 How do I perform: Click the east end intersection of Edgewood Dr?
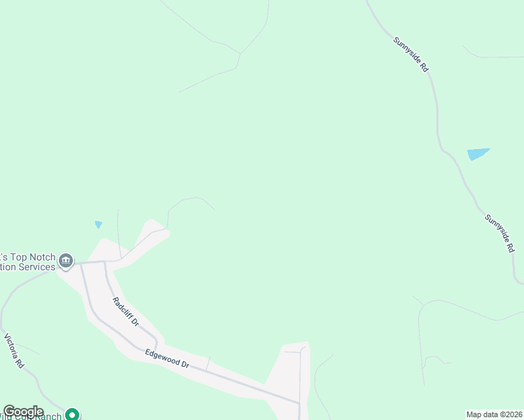pyautogui.click(x=299, y=403)
